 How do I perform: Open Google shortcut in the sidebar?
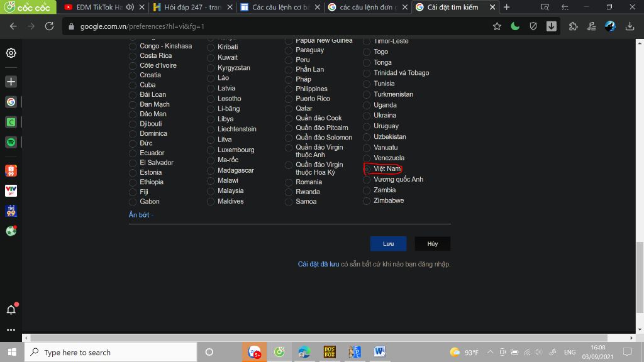coord(11,102)
